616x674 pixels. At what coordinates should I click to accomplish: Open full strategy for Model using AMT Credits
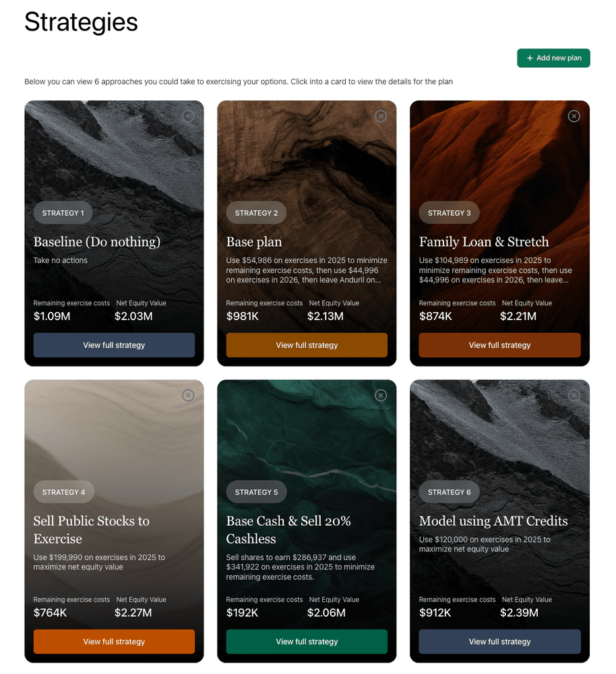499,642
